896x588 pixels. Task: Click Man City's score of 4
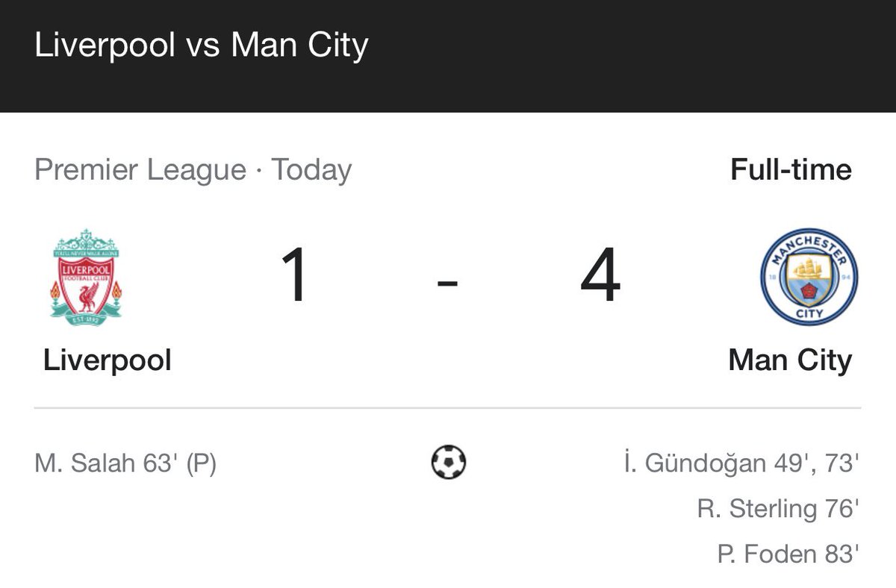[x=601, y=275]
